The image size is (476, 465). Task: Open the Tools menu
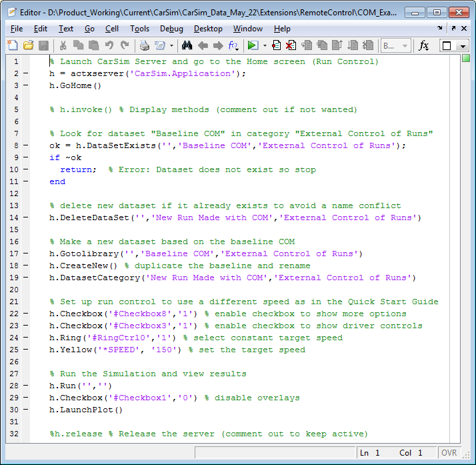[139, 29]
